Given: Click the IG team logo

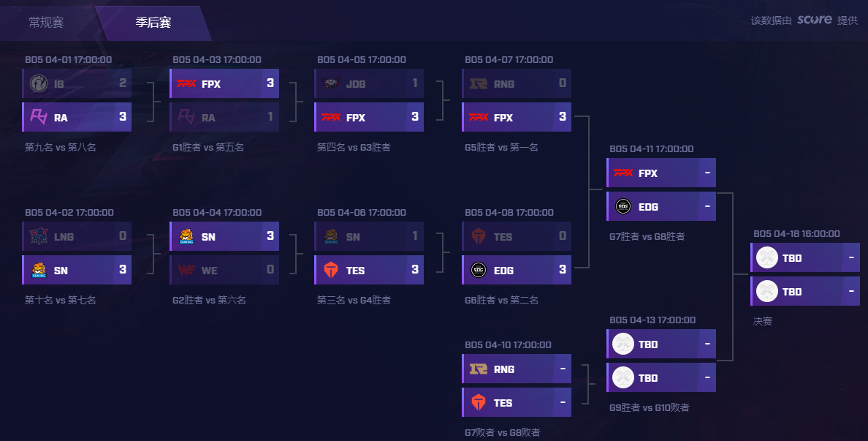Looking at the screenshot, I should point(37,84).
